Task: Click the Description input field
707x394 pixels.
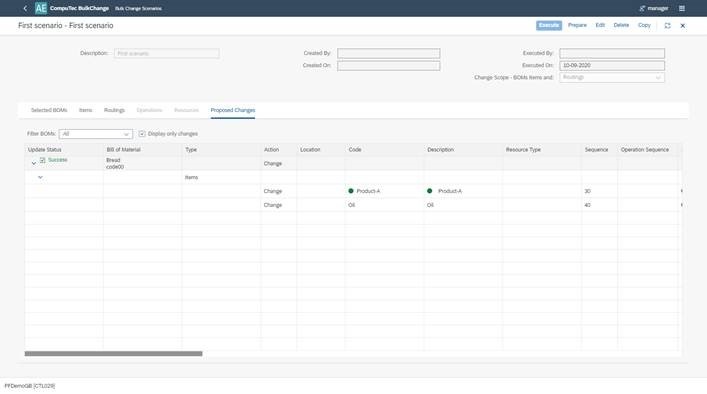Action: point(166,53)
